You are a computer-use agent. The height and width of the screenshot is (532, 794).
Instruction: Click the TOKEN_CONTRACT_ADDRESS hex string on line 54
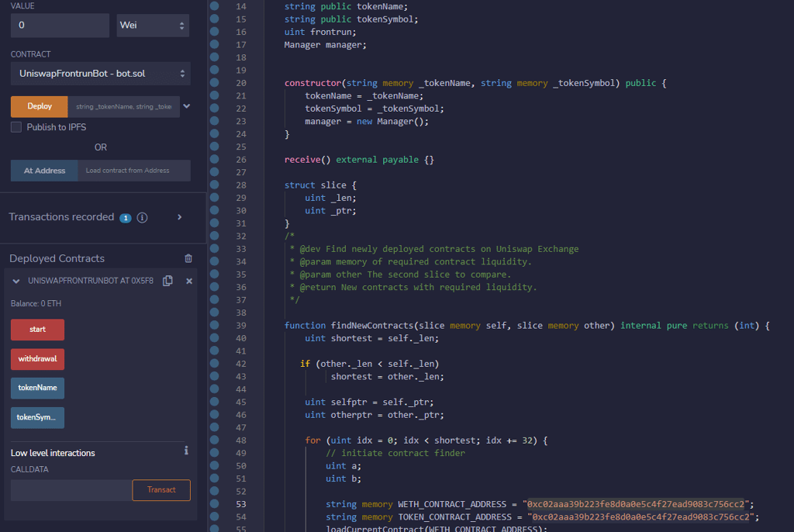(x=643, y=516)
